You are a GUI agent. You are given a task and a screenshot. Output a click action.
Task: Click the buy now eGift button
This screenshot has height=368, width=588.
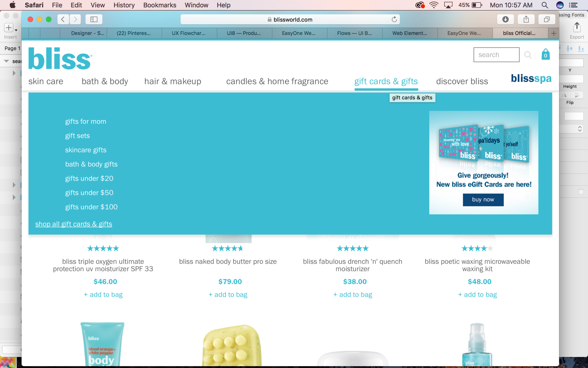(x=483, y=200)
